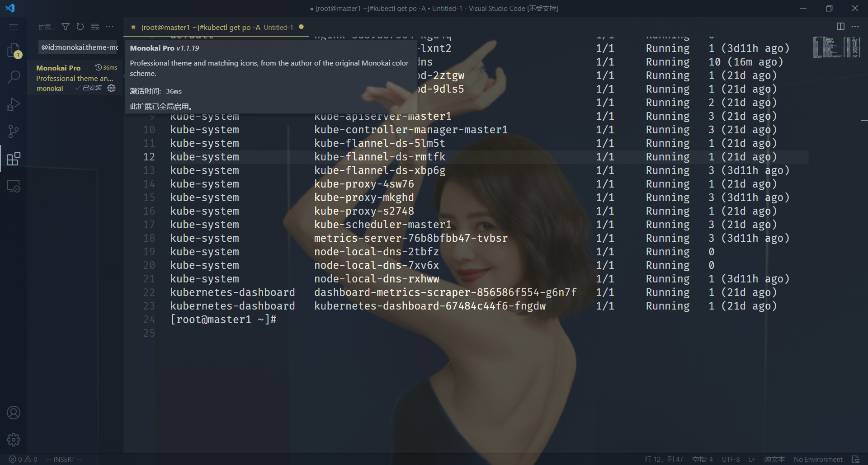Click line 10 kube-controller-manager-master1 text
This screenshot has height=465, width=868.
click(411, 130)
